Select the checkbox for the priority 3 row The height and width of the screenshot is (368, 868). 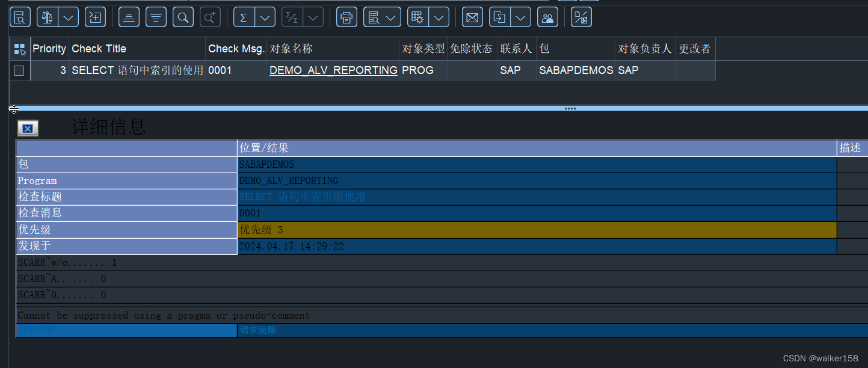pos(19,70)
